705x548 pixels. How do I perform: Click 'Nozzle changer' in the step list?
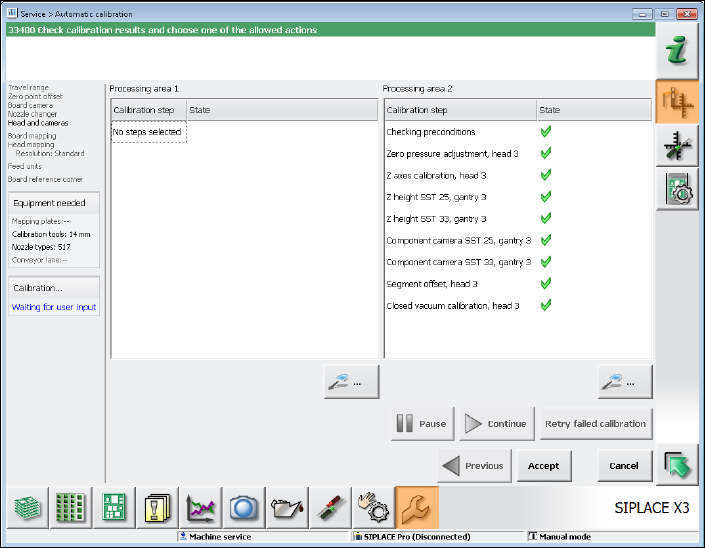click(x=32, y=114)
